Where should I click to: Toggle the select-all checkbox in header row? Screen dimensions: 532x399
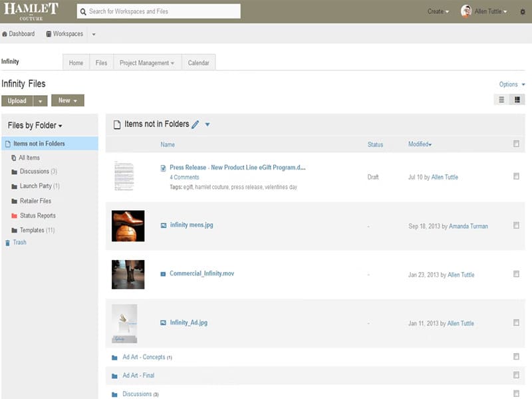pyautogui.click(x=516, y=144)
